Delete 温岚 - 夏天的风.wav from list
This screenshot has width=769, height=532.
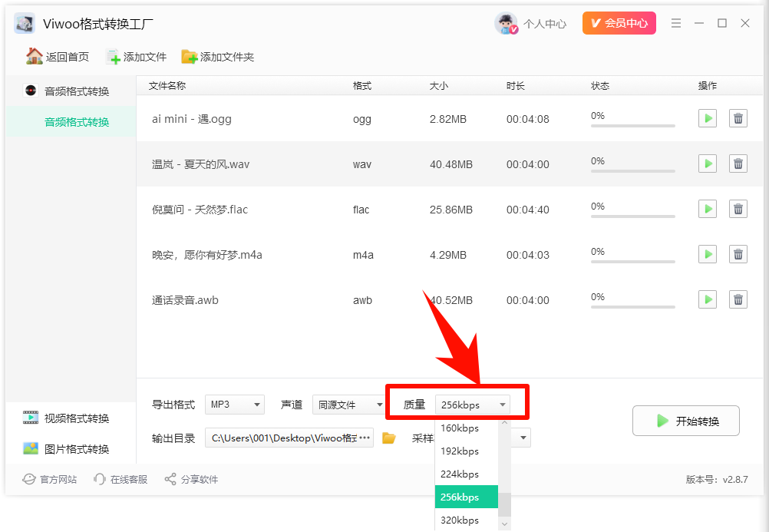tap(738, 164)
